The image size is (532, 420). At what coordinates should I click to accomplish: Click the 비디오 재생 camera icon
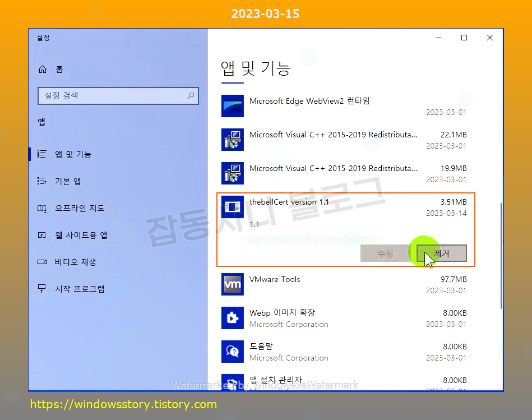pos(41,262)
